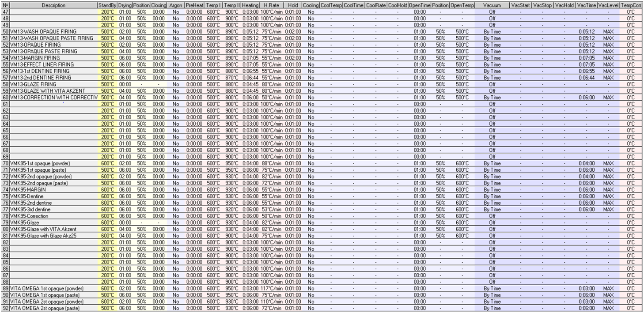Click the 53°C/min heating rate cell
644x313 pixels.
pos(271,209)
